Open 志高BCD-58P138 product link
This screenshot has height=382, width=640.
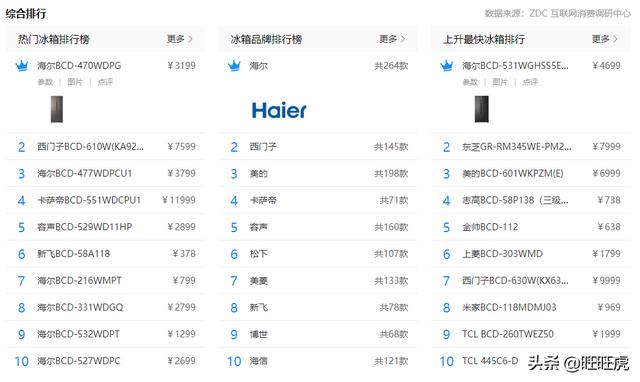pos(515,200)
